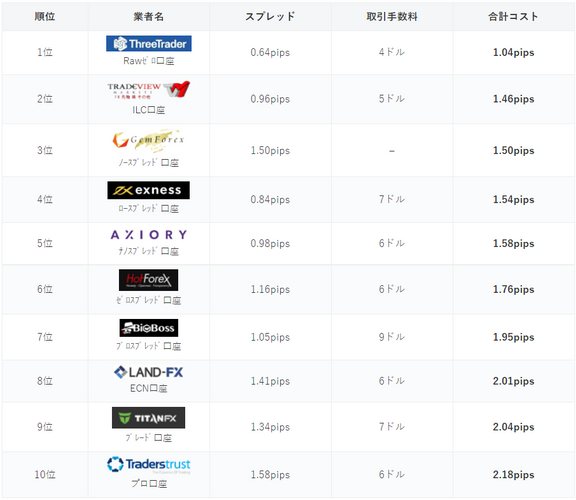This screenshot has height=500, width=576.
Task: Select the 8位 rank cell
Action: (45, 381)
